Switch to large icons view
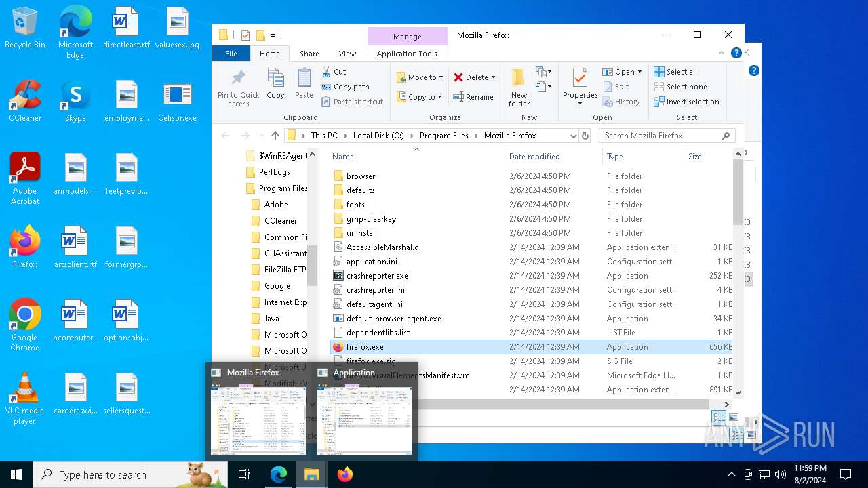 click(733, 418)
